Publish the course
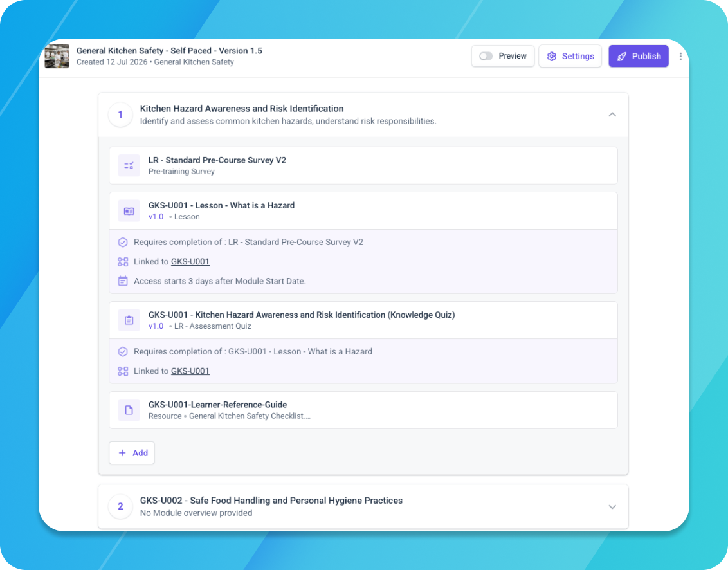 [639, 56]
